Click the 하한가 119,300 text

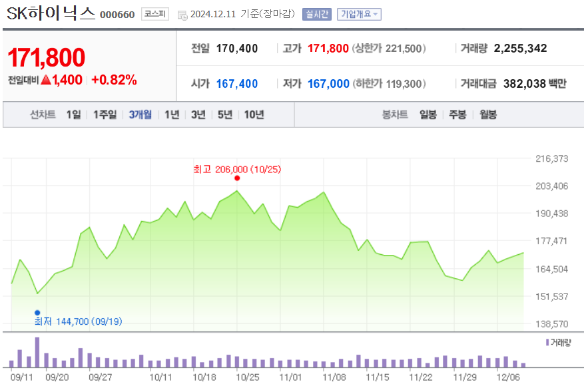pos(389,84)
